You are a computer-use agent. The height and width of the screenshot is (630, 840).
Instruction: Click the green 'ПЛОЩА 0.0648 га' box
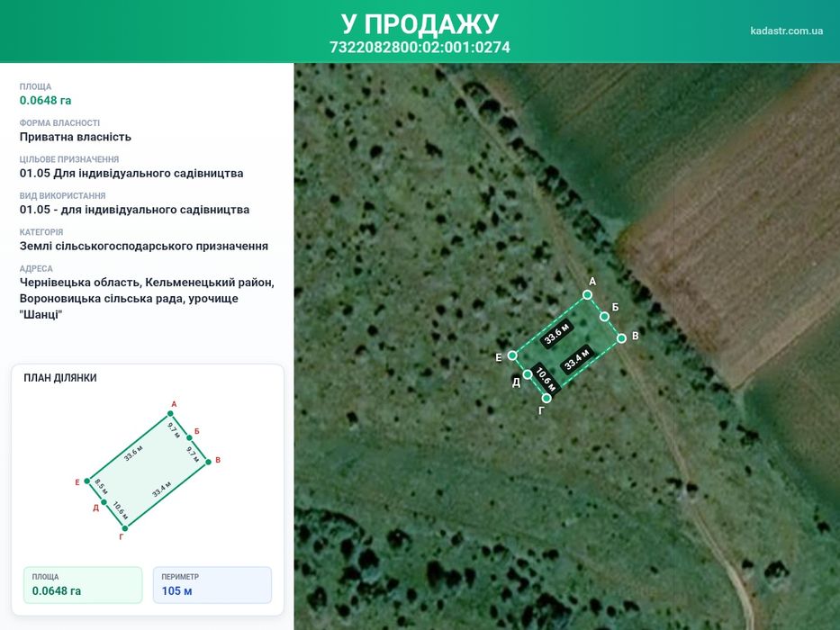[x=83, y=585]
